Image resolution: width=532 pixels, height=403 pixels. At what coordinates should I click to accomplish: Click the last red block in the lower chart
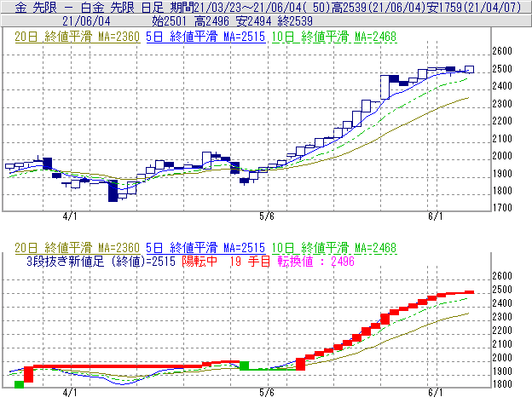click(470, 292)
